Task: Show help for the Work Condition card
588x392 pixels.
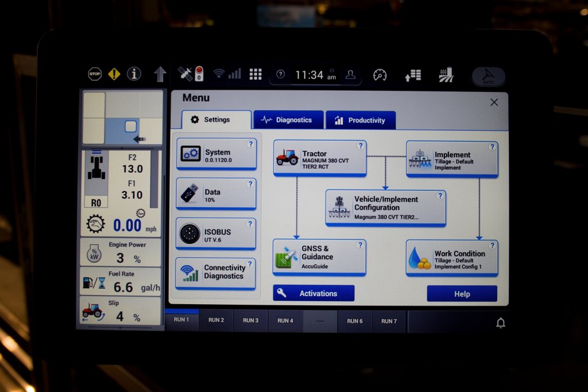Action: pos(492,246)
